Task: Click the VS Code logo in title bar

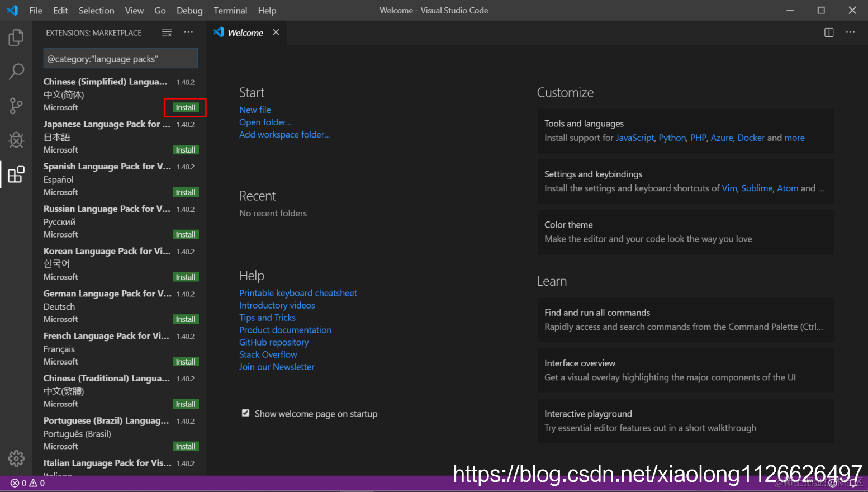Action: [12, 10]
